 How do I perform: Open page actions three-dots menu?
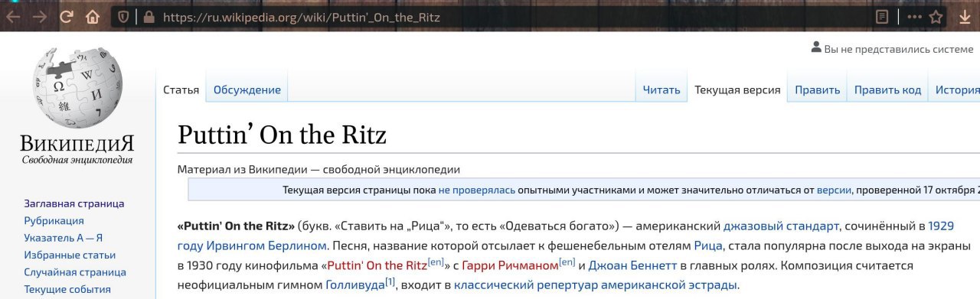914,16
